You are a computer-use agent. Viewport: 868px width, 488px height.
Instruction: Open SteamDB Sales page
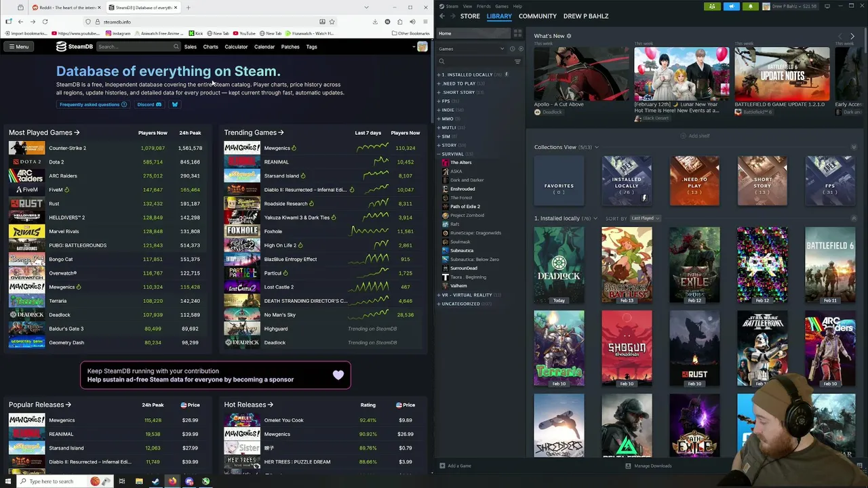tap(191, 47)
